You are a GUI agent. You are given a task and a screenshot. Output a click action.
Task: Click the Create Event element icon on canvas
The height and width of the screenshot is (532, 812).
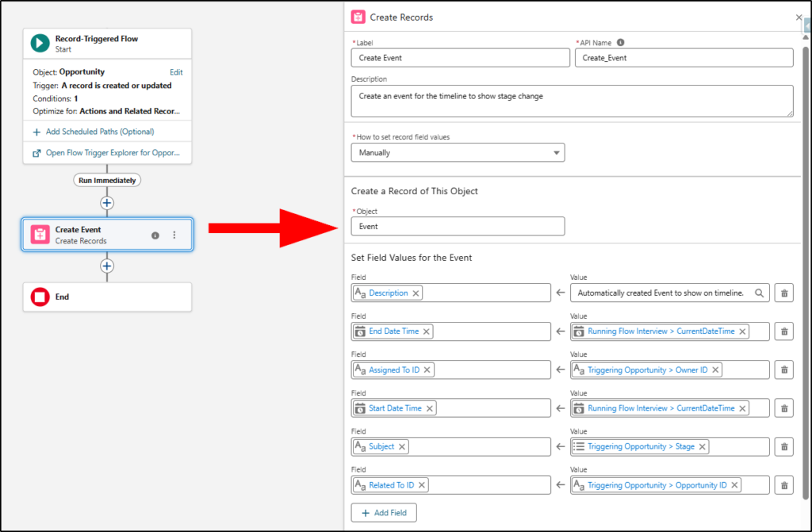(40, 235)
